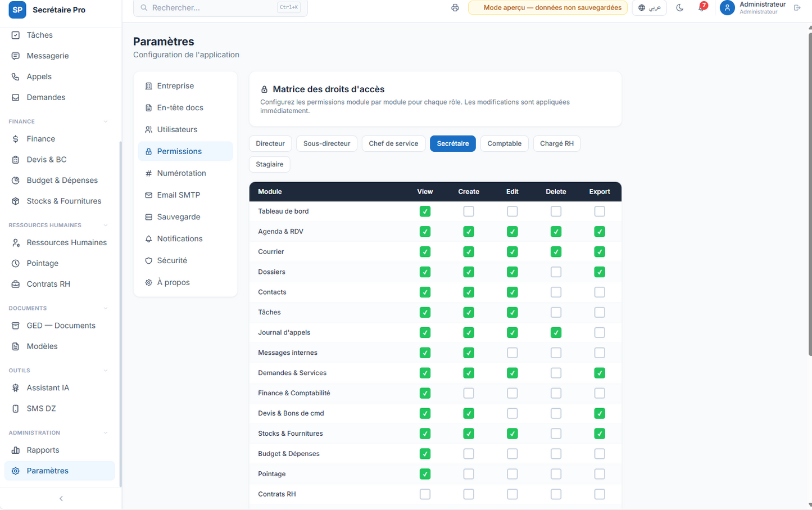Click the Assistant IA robot icon
The width and height of the screenshot is (812, 510).
click(16, 388)
